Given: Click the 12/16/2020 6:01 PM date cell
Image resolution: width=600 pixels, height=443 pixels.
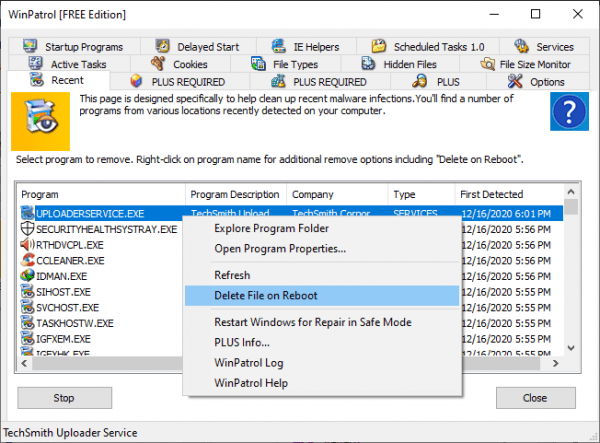Looking at the screenshot, I should tap(506, 213).
